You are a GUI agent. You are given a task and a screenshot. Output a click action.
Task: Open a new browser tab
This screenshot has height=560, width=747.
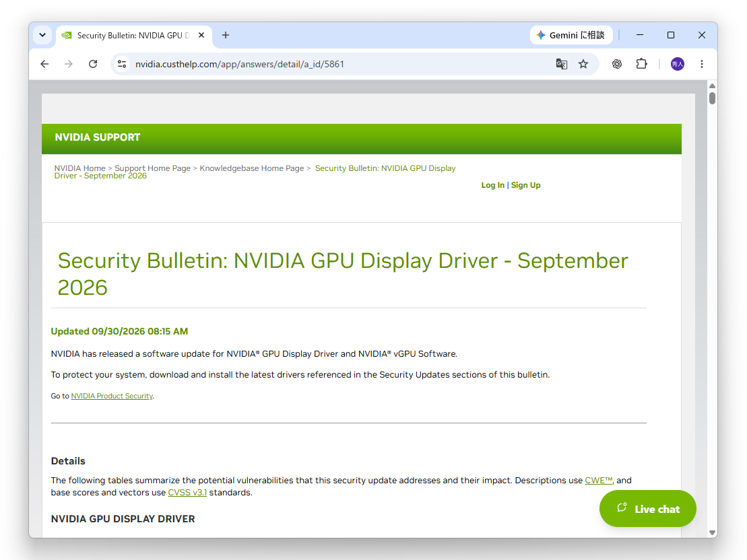click(x=226, y=35)
